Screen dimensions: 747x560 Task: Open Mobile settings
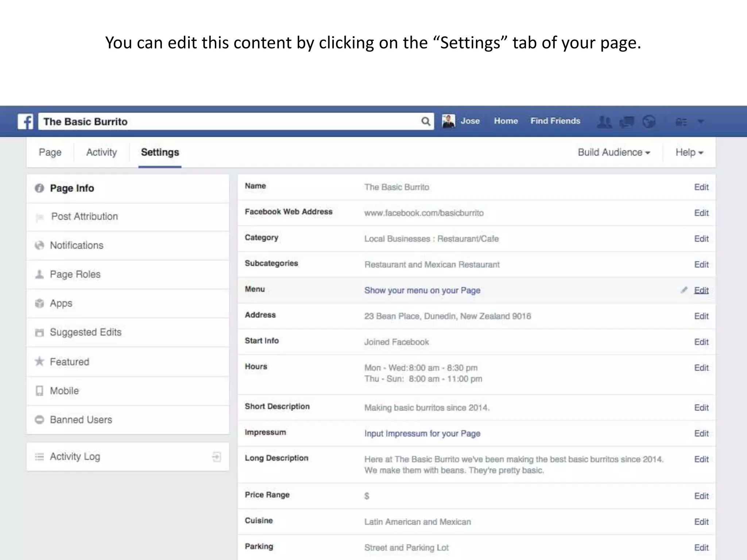tap(128, 391)
